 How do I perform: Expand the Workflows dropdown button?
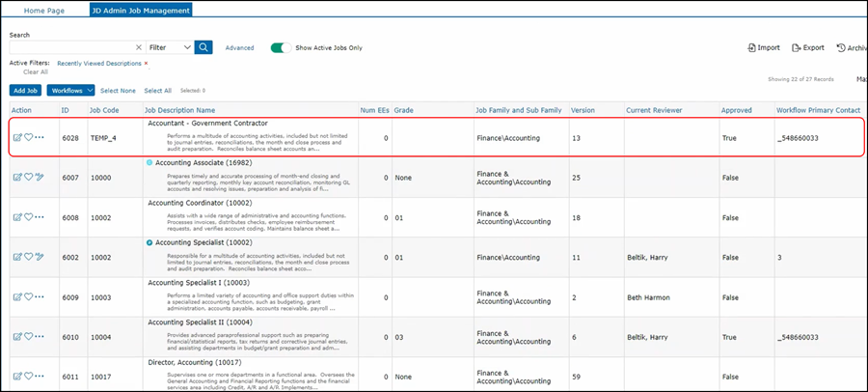click(x=70, y=90)
